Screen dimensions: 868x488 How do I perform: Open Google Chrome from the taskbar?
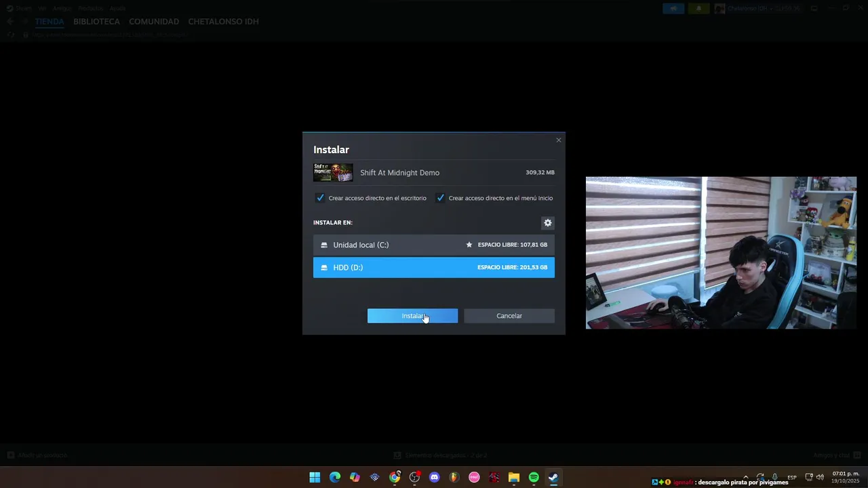tap(395, 477)
